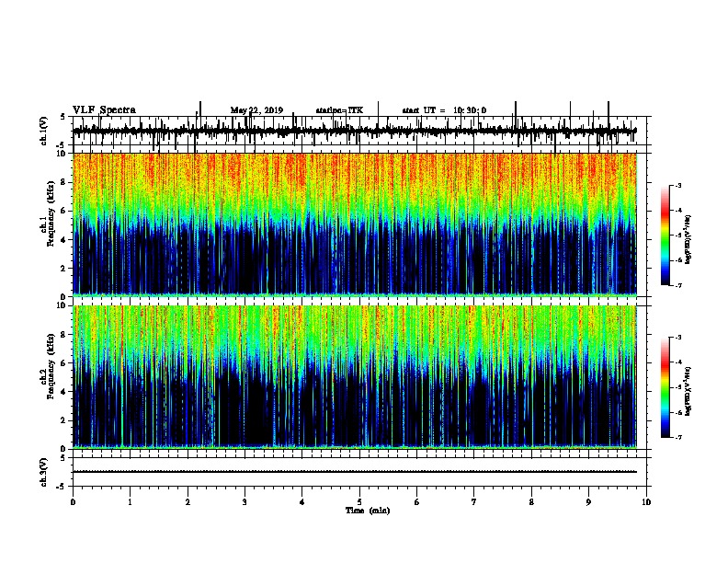Click time axis tick label "5"
Image resolution: width=728 pixels, height=563 pixels.
click(x=359, y=502)
